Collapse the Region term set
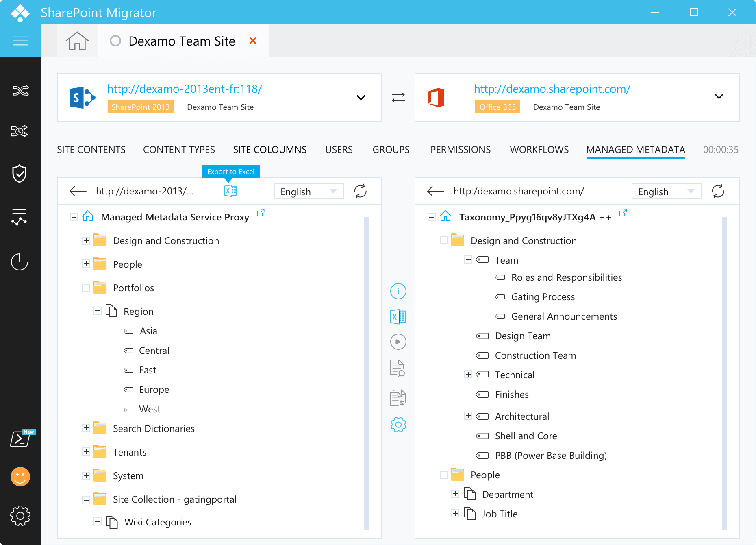 click(98, 311)
